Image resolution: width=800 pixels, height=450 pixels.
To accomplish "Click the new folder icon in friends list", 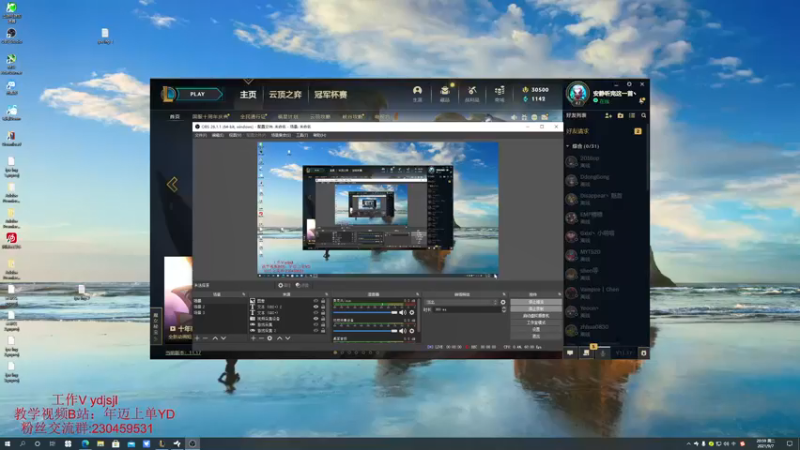I will coord(620,116).
